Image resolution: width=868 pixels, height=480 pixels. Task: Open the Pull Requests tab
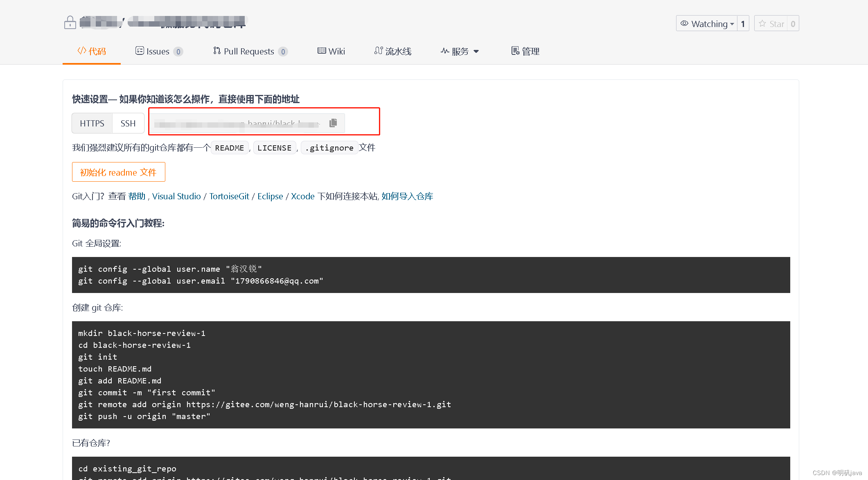tap(250, 51)
